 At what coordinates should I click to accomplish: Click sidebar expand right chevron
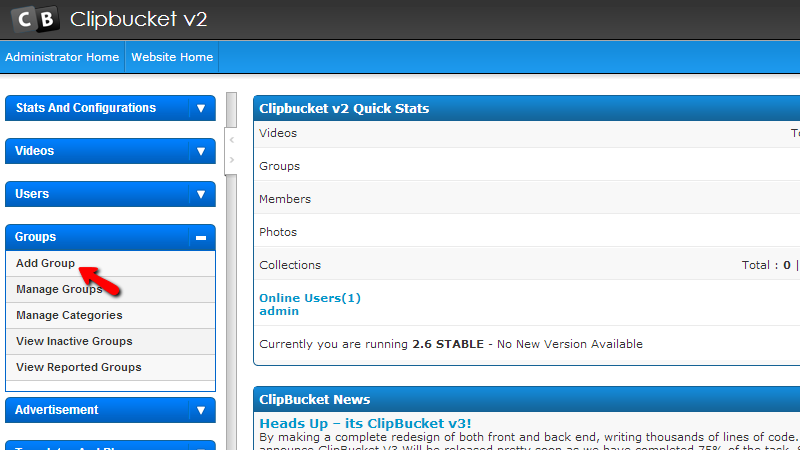tap(232, 160)
